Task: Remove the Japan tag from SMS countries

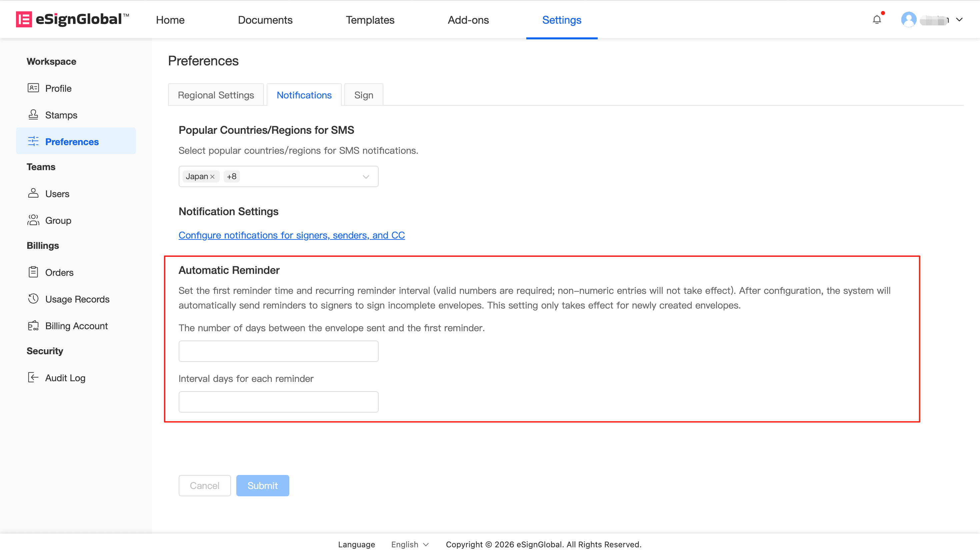Action: point(213,176)
